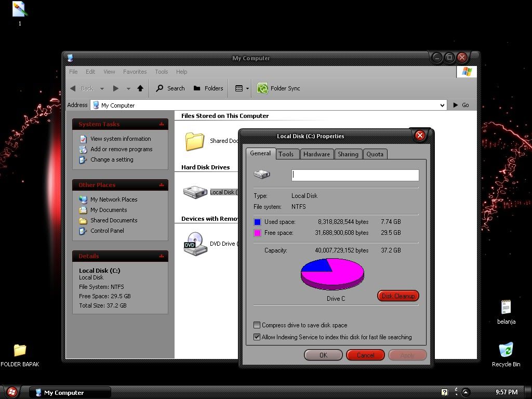532x399 pixels.
Task: Click the 9:57 PM clock
Action: click(x=506, y=392)
